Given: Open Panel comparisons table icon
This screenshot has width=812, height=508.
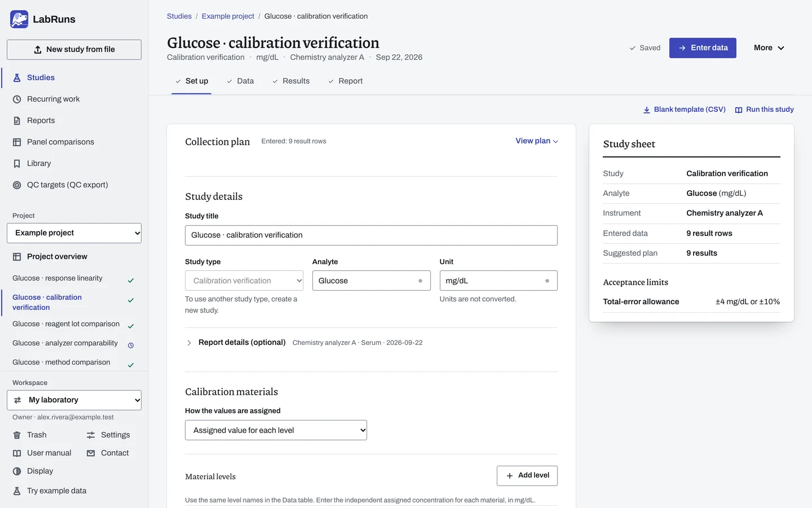Looking at the screenshot, I should [17, 142].
